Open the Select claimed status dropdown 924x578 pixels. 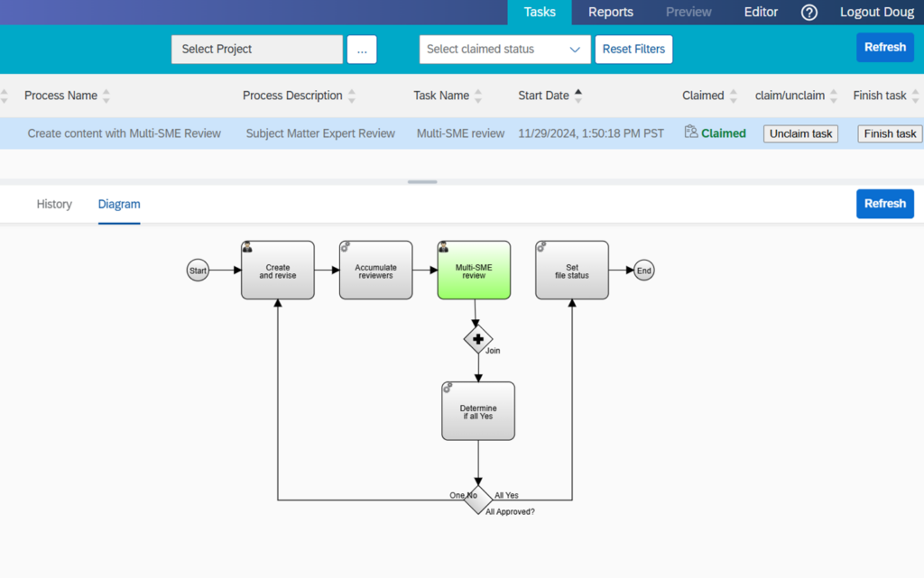(x=504, y=50)
